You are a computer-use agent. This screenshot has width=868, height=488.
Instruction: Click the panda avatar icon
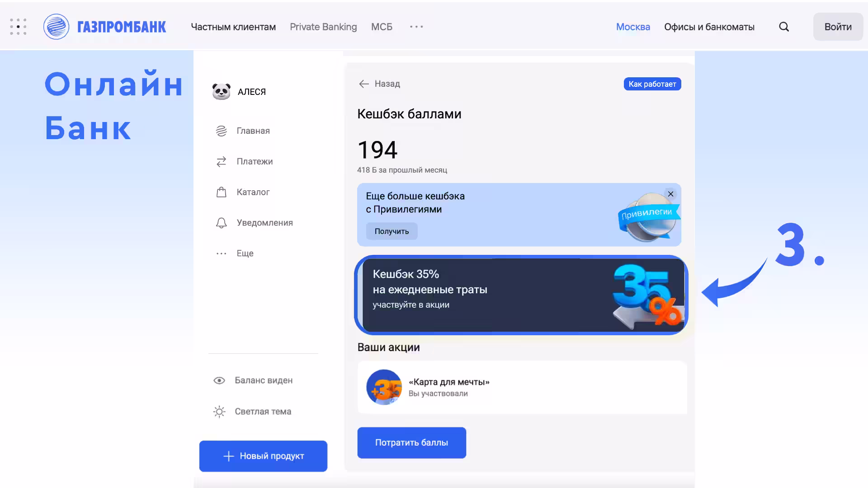(221, 92)
